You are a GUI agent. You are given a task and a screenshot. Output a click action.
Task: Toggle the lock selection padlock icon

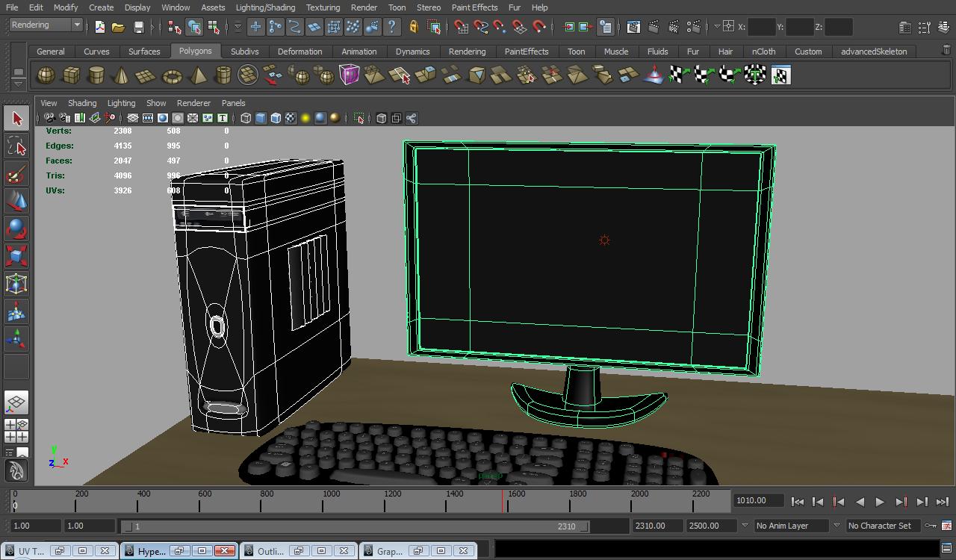pyautogui.click(x=413, y=27)
